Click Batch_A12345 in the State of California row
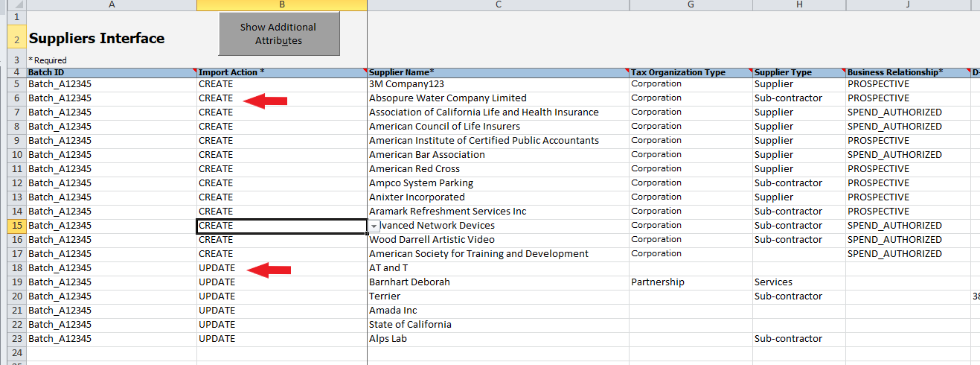 [112, 325]
